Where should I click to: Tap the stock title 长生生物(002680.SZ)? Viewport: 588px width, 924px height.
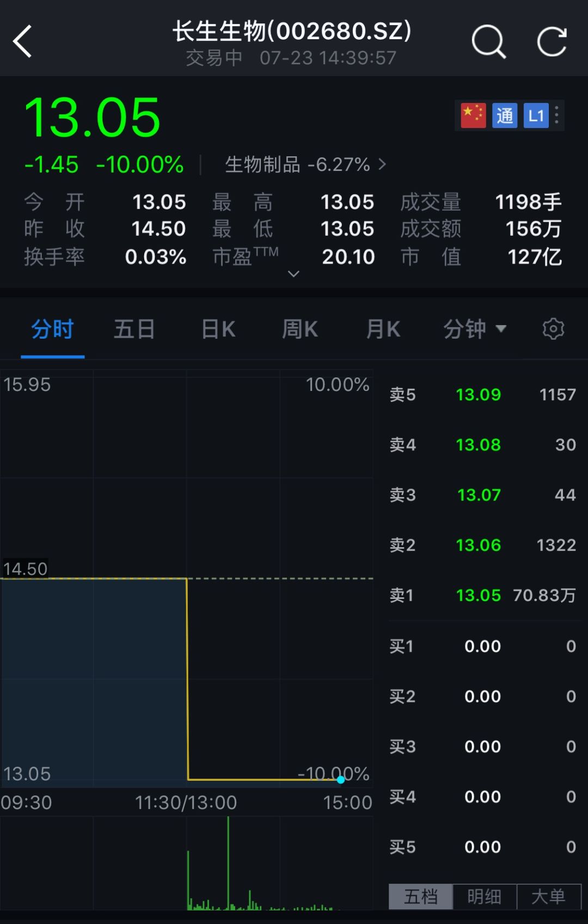click(x=292, y=31)
